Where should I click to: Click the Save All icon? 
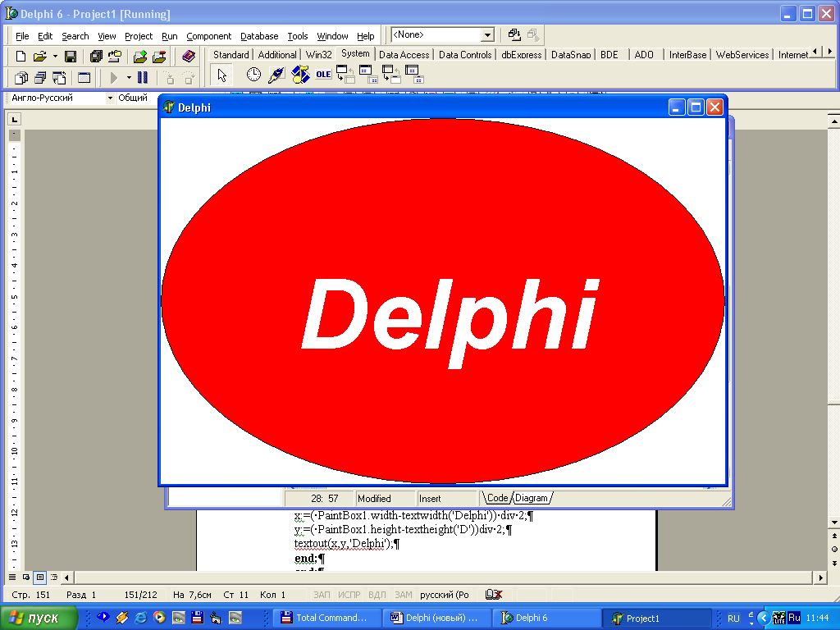97,56
